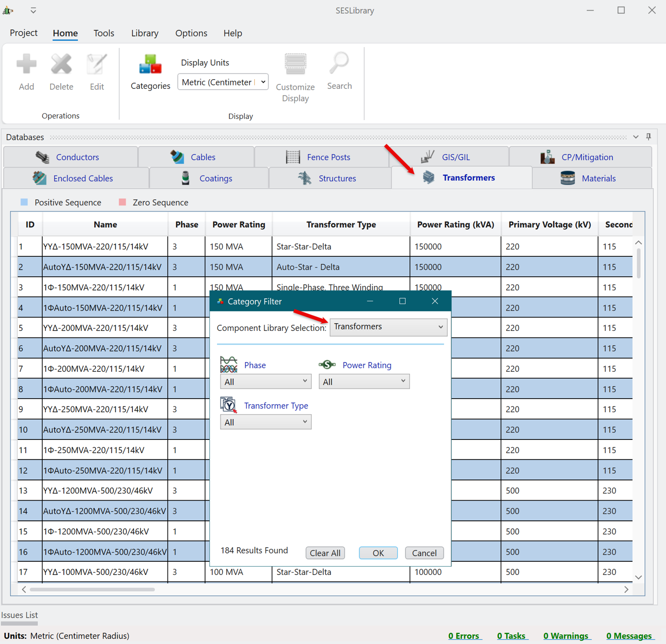Switch to the GIS/GIL database tab

[449, 157]
